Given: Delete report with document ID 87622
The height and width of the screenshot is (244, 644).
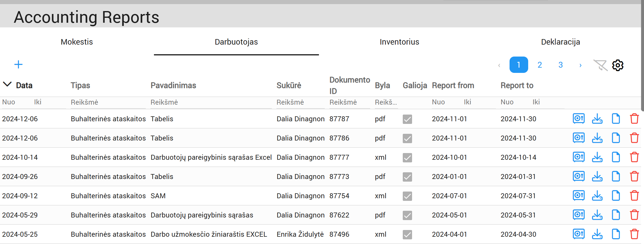Looking at the screenshot, I should point(634,215).
